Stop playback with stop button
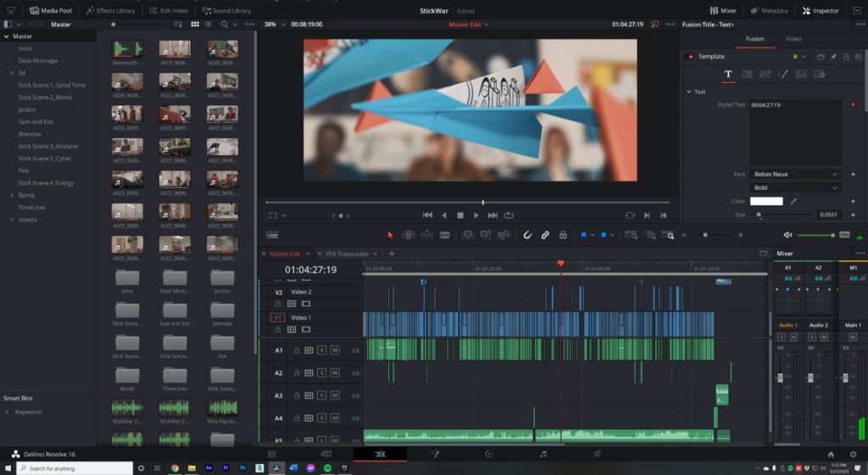Image resolution: width=868 pixels, height=475 pixels. point(460,215)
